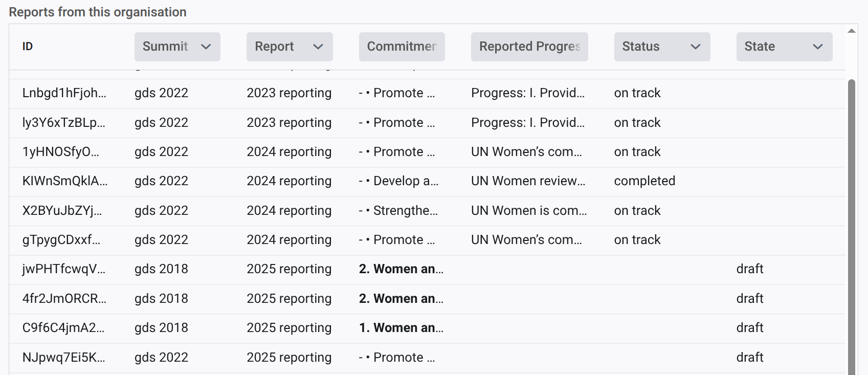Click '- • Develop a...' commitment cell

coord(399,181)
